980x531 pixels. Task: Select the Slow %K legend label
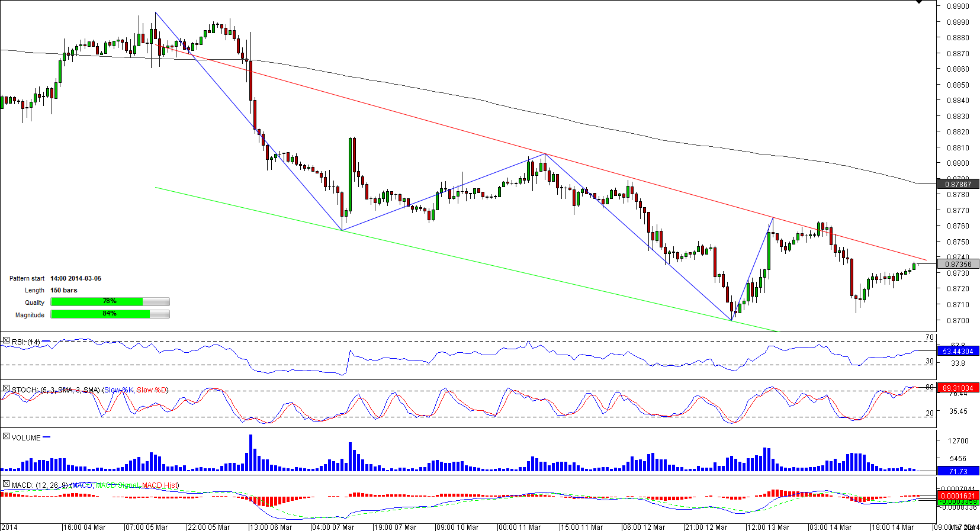(x=118, y=390)
